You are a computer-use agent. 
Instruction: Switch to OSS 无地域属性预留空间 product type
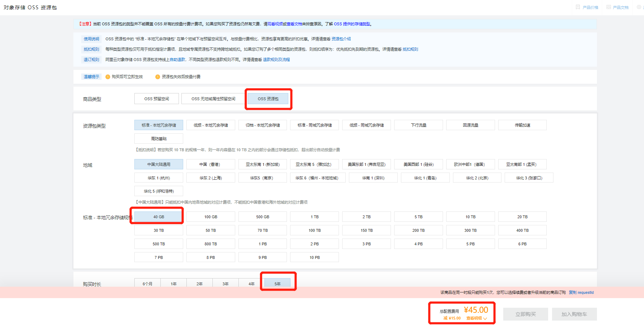pyautogui.click(x=213, y=99)
